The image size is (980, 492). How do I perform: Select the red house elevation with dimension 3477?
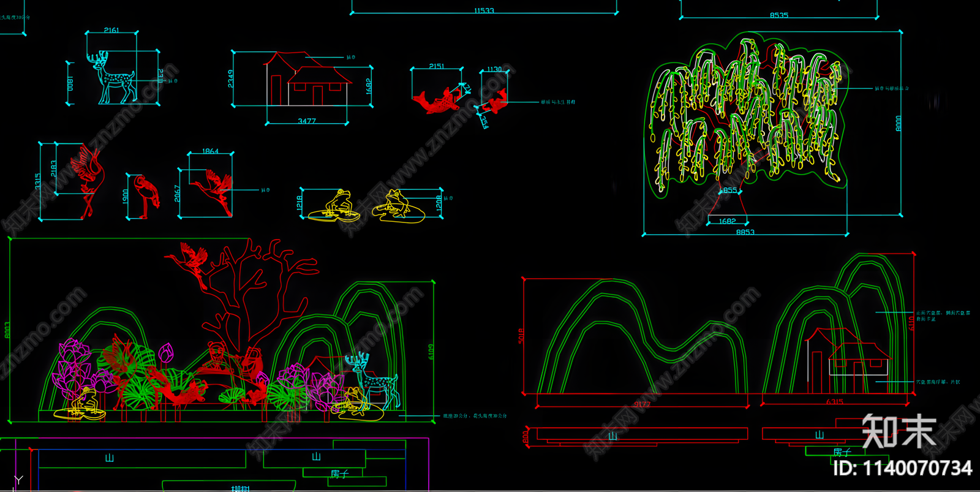(x=307, y=78)
